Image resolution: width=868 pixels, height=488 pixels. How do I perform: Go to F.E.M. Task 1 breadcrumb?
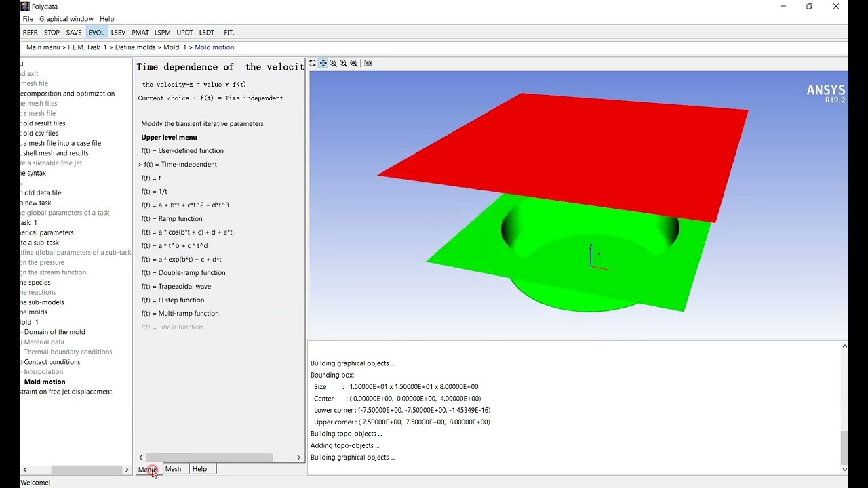87,47
